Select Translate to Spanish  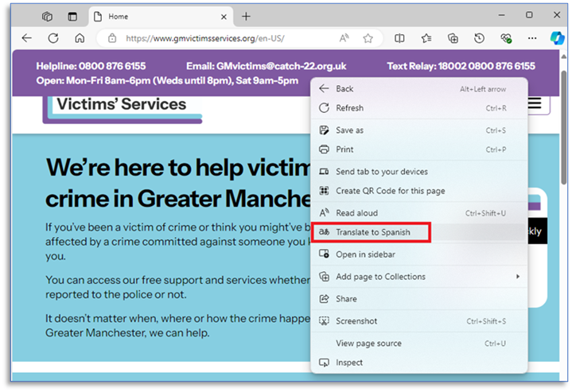418,232
